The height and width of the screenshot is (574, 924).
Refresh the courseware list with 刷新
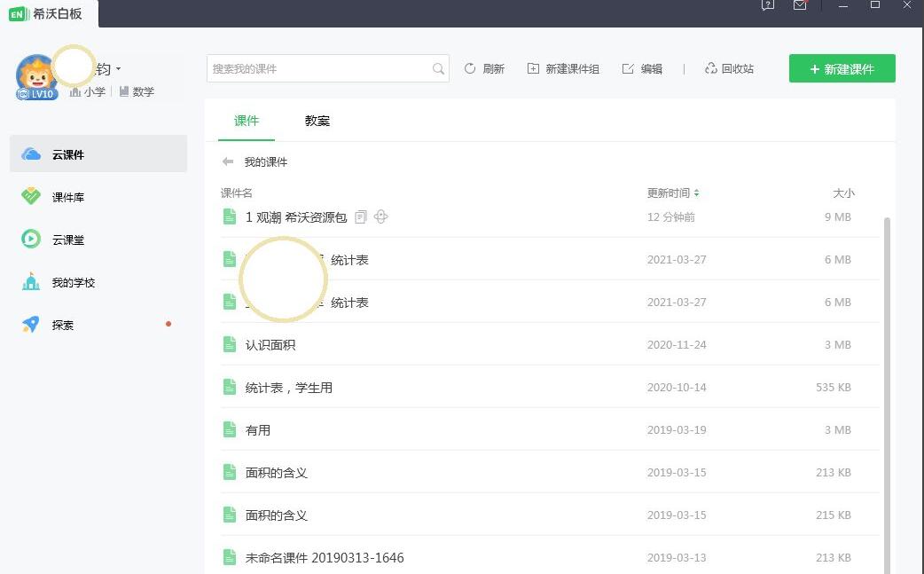click(x=484, y=68)
